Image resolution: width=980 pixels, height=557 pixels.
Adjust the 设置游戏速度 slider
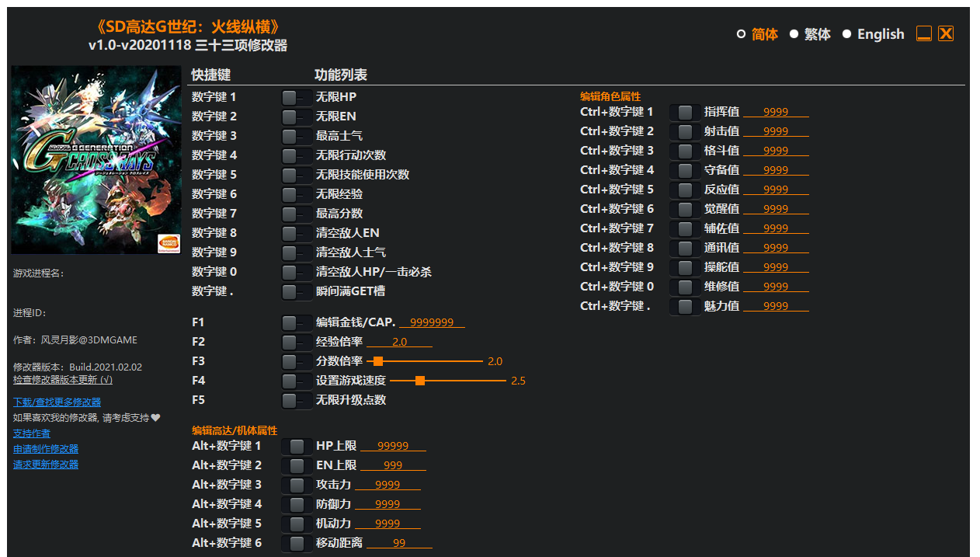pyautogui.click(x=448, y=381)
